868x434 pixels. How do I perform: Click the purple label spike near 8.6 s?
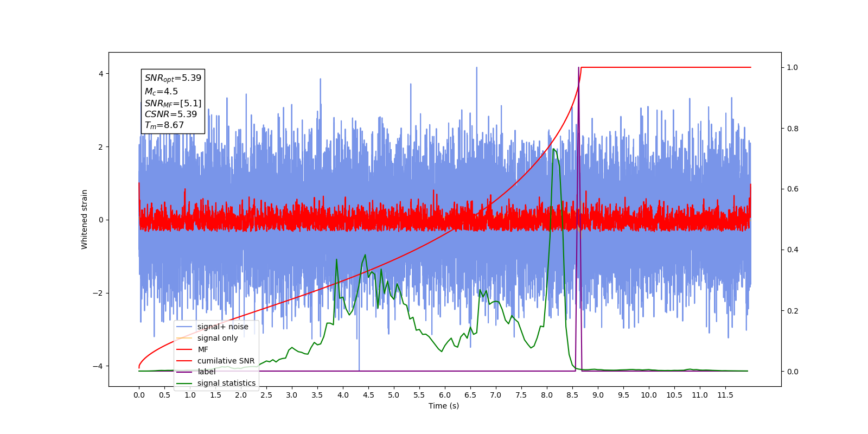tap(578, 68)
